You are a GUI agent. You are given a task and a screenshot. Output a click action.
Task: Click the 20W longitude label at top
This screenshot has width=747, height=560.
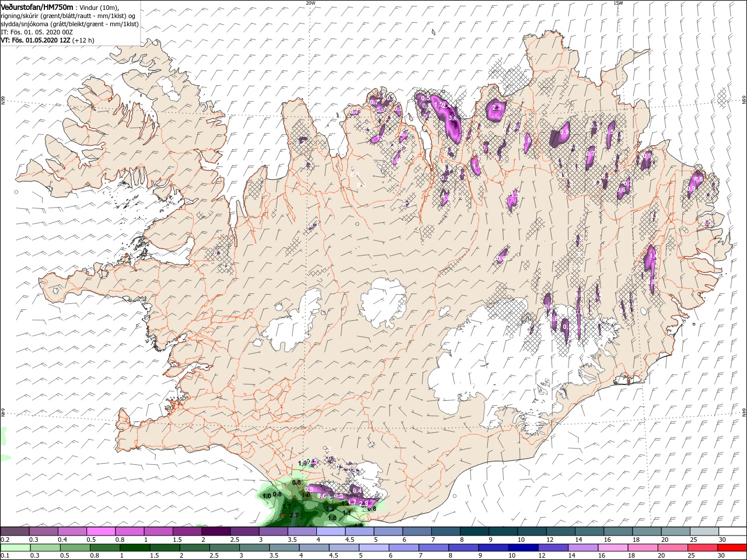click(x=310, y=3)
